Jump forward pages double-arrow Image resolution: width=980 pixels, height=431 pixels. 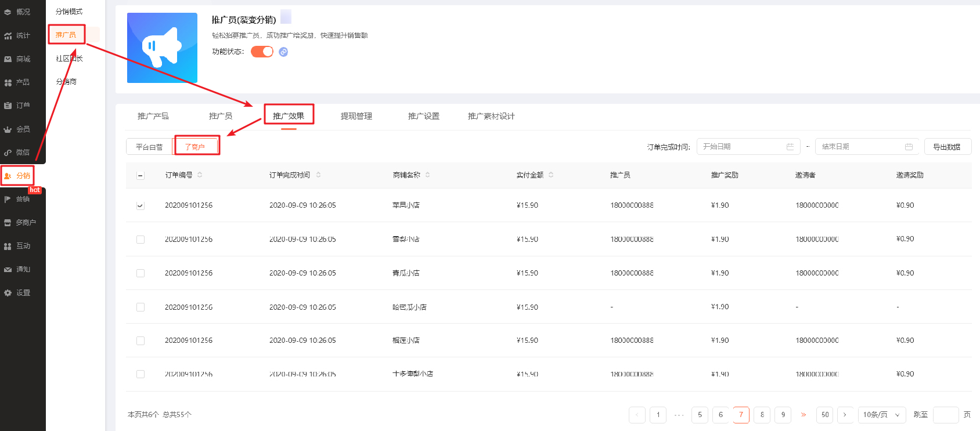[x=804, y=415]
